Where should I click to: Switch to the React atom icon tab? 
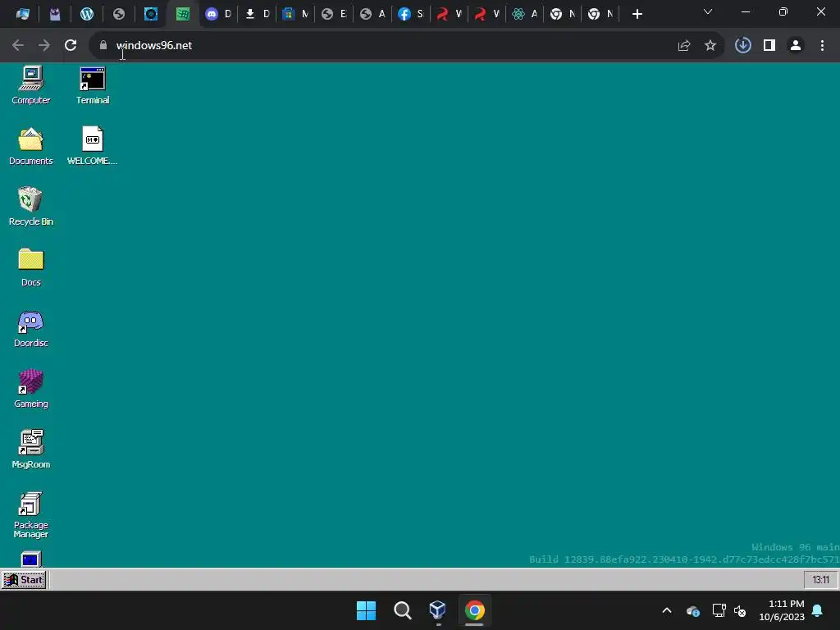click(525, 15)
